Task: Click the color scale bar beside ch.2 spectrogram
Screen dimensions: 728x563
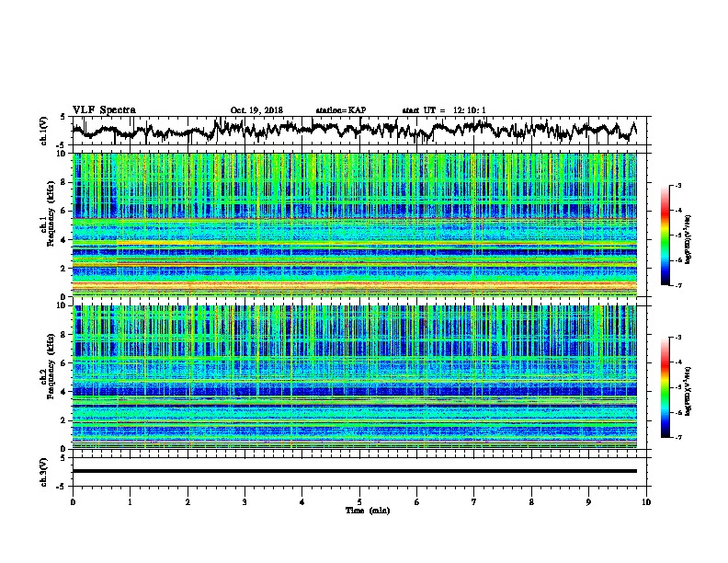Action: click(x=665, y=387)
